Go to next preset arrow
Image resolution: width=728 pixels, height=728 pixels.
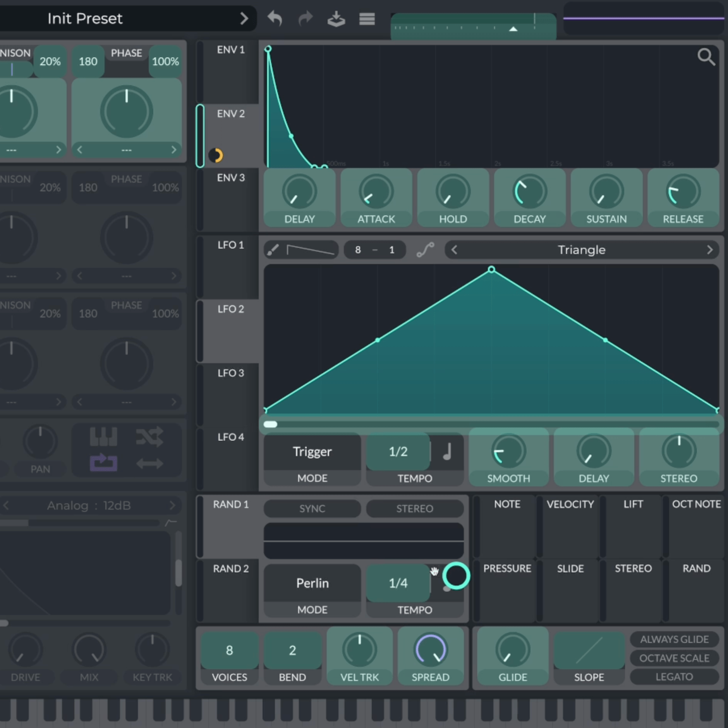pos(244,18)
